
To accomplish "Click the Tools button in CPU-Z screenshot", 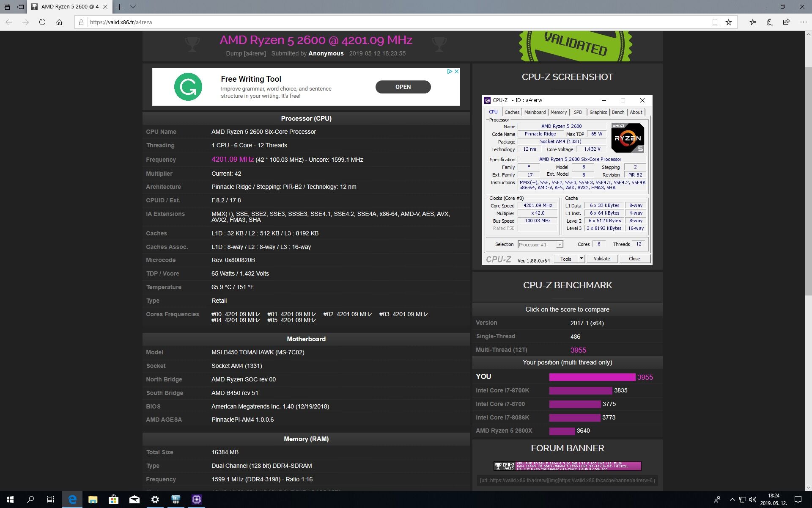I will 566,259.
